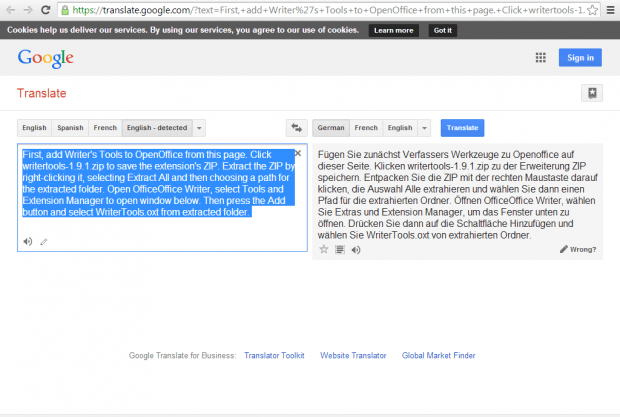This screenshot has height=417, width=620.
Task: Select French as target language
Action: tap(366, 128)
